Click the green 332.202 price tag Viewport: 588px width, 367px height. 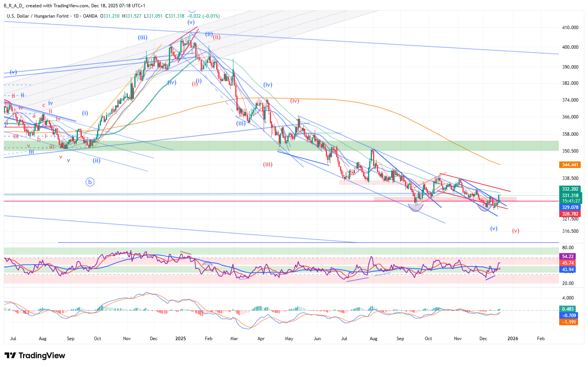coord(570,189)
